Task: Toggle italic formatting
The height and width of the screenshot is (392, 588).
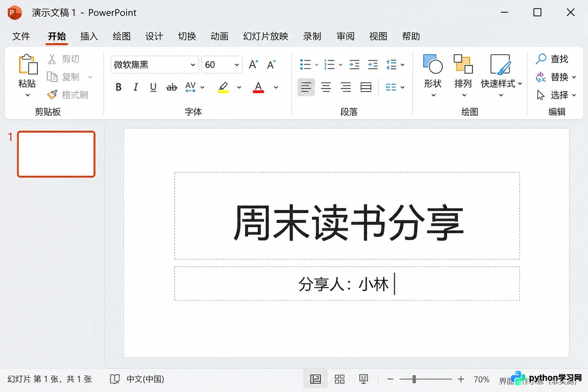Action: coord(136,87)
